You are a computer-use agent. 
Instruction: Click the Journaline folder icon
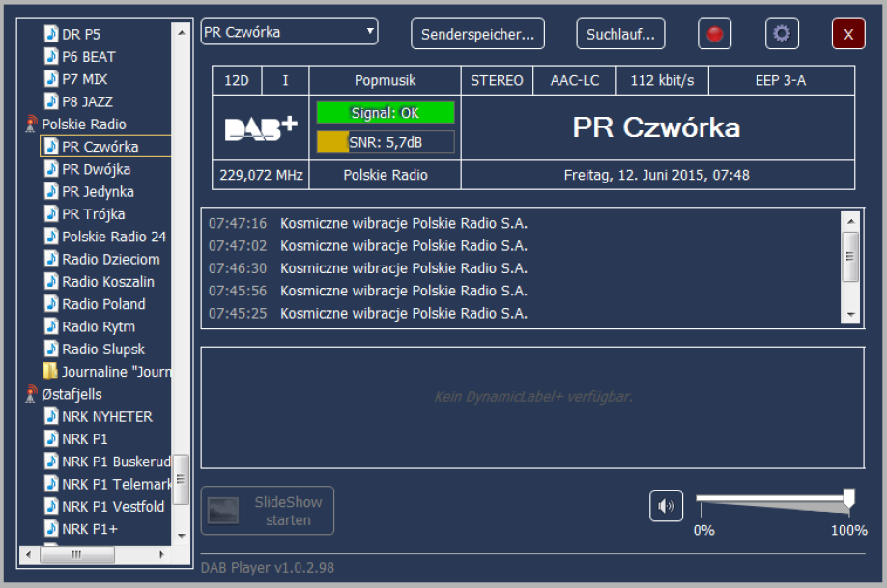[50, 372]
